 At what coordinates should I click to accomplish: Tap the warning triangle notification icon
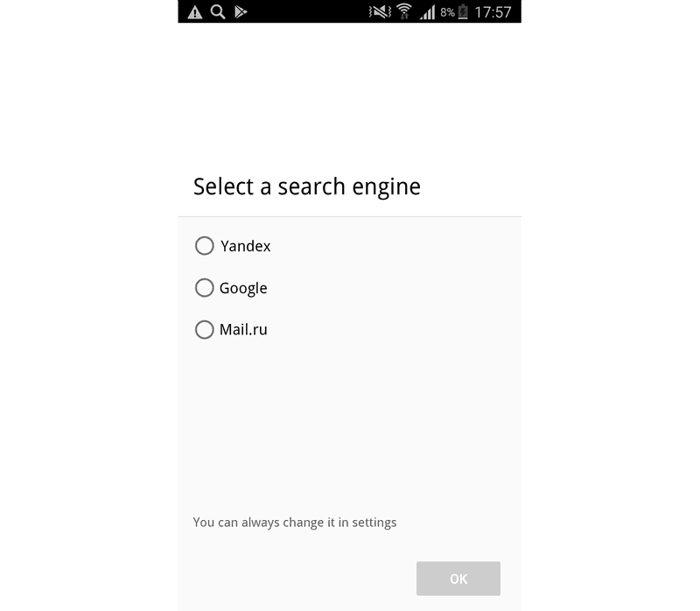click(194, 12)
